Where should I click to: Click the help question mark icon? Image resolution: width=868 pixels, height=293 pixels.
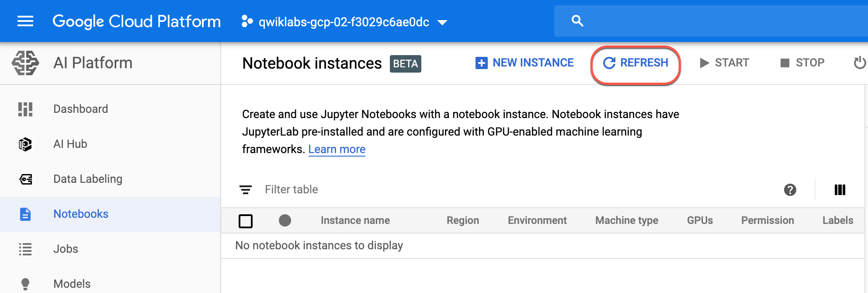tap(790, 190)
